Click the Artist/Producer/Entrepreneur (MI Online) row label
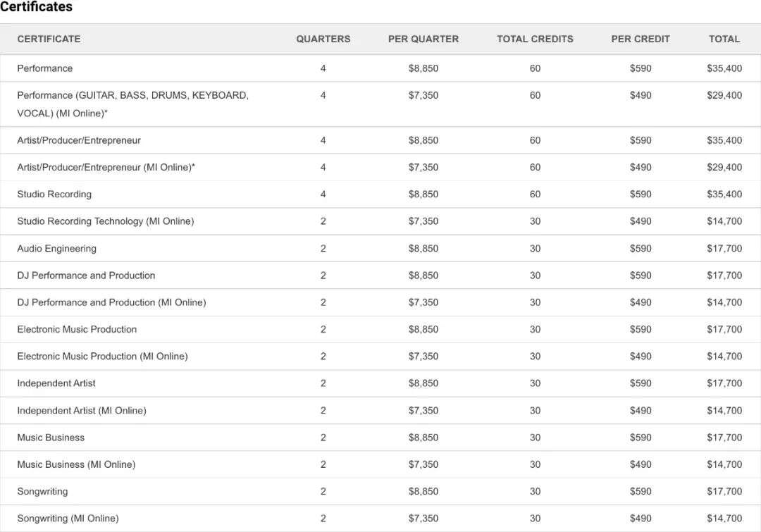 click(x=106, y=167)
